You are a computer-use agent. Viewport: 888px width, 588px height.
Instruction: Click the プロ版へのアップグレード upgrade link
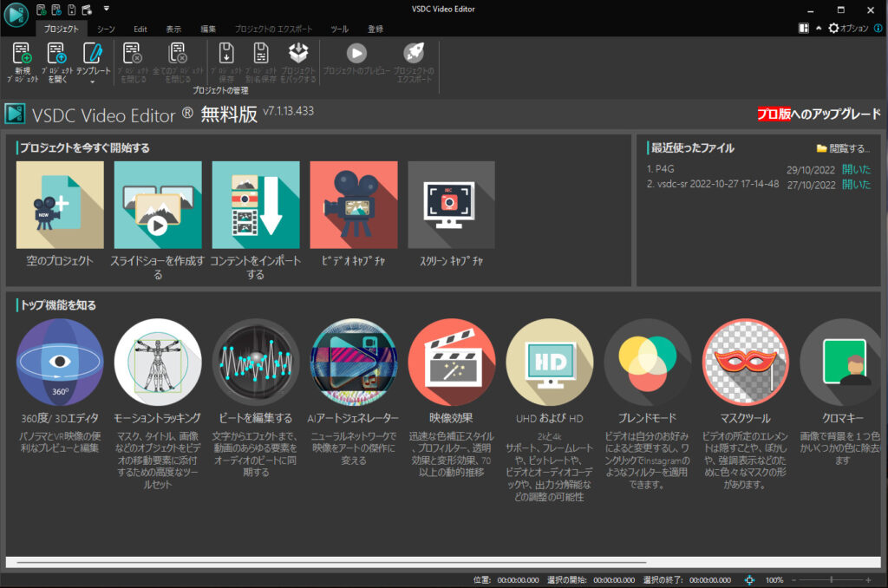click(819, 114)
